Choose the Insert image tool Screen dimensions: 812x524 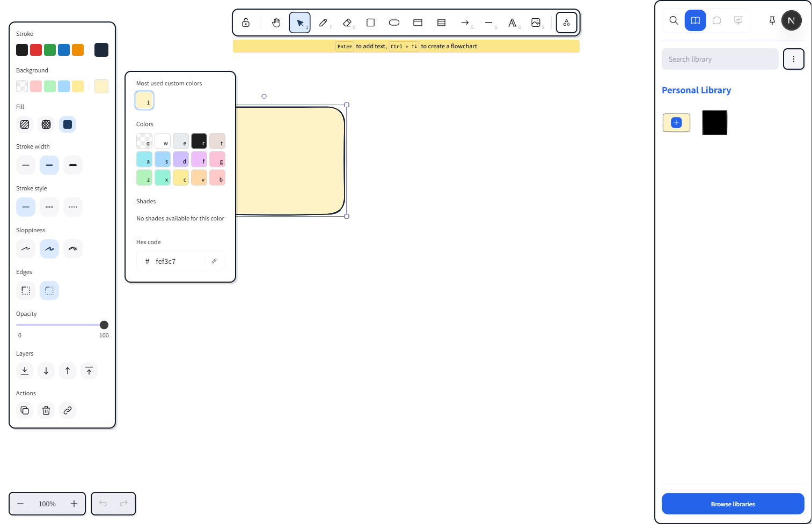tap(536, 23)
